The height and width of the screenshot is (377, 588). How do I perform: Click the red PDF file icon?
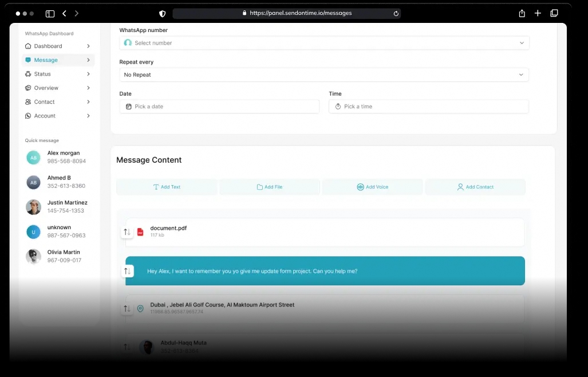(140, 231)
